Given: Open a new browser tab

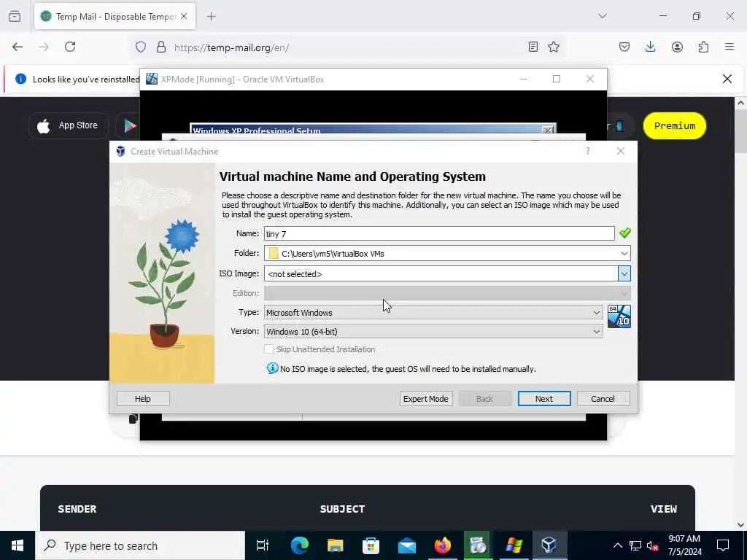Looking at the screenshot, I should point(212,16).
